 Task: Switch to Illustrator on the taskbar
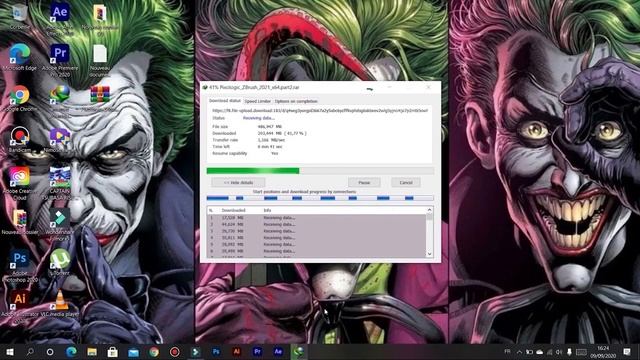(x=236, y=351)
